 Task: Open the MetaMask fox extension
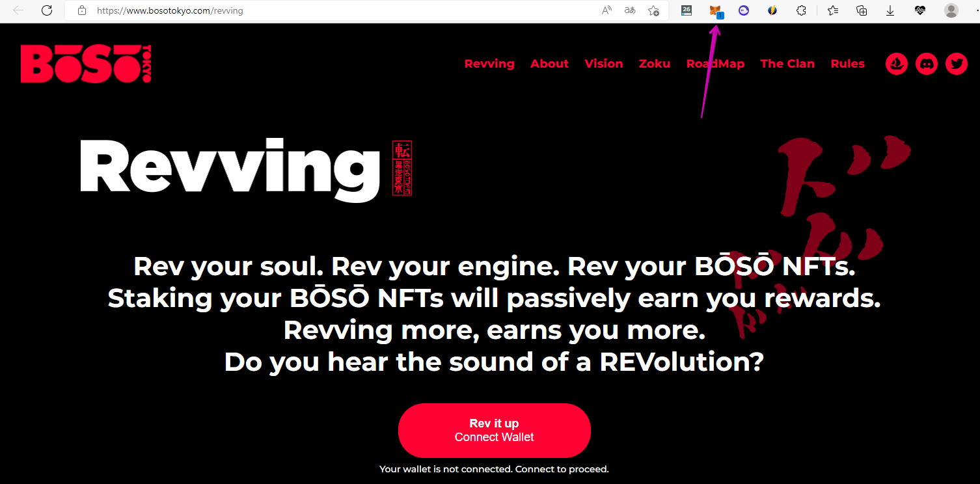pos(715,10)
